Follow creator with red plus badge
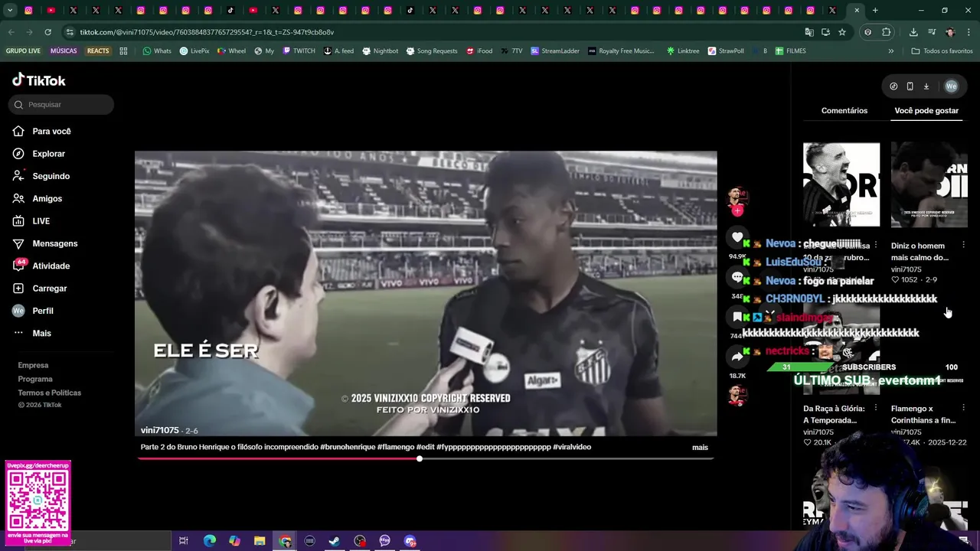The height and width of the screenshot is (551, 980). tap(737, 210)
